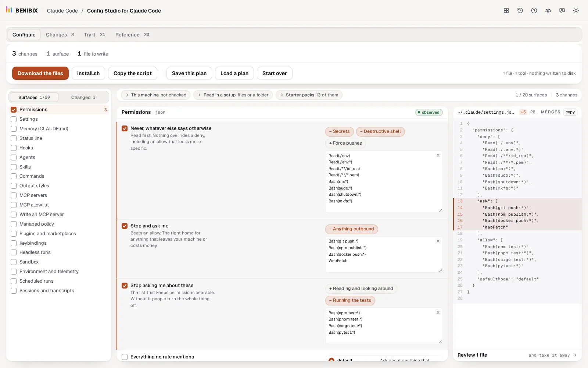The image size is (588, 368).
Task: Click inside the deny rules text area
Action: [384, 182]
